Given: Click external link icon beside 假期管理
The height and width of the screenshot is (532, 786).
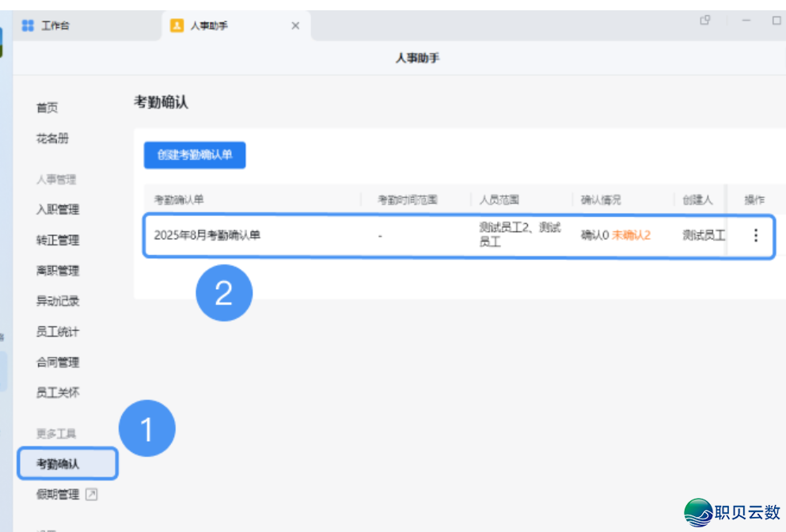Looking at the screenshot, I should 92,495.
